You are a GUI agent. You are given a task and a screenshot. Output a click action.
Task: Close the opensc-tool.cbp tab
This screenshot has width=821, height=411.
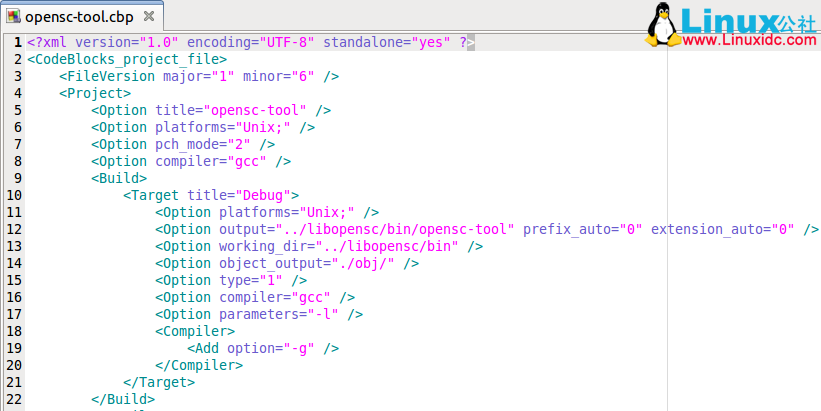click(149, 17)
